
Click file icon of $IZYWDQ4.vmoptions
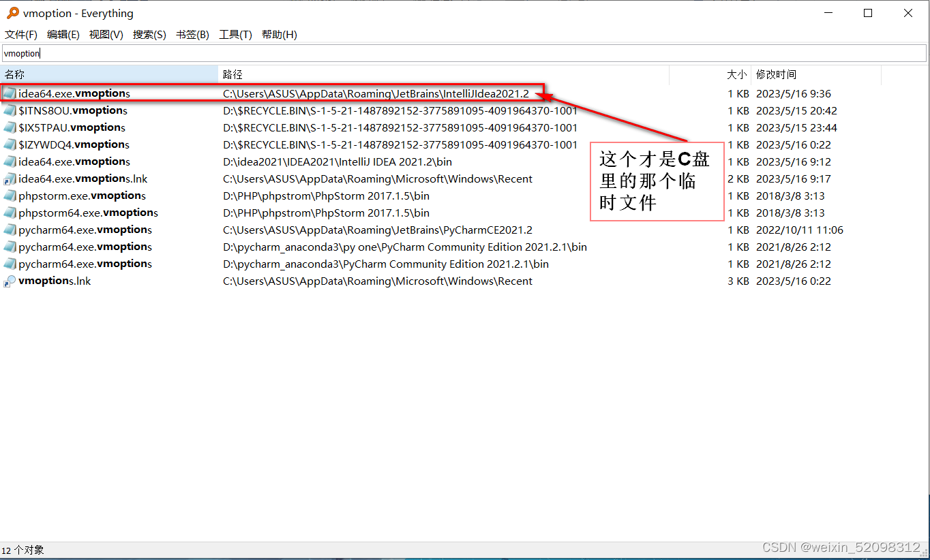[10, 144]
